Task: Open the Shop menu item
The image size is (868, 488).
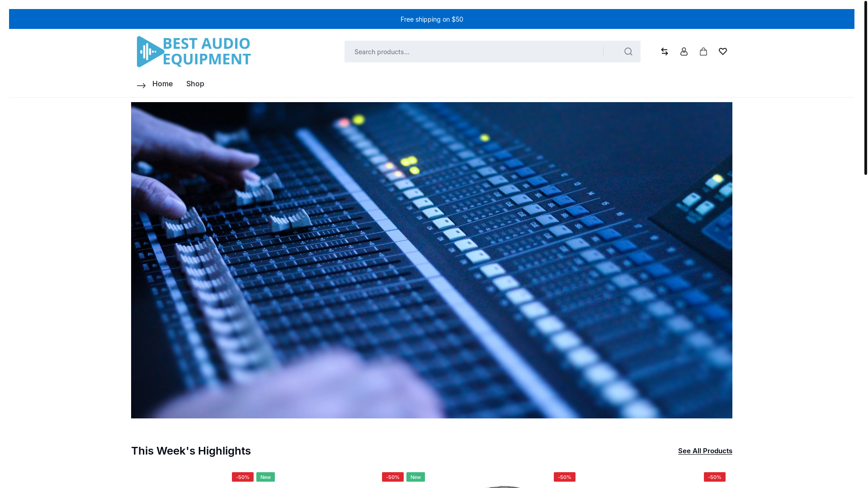Action: 195,84
